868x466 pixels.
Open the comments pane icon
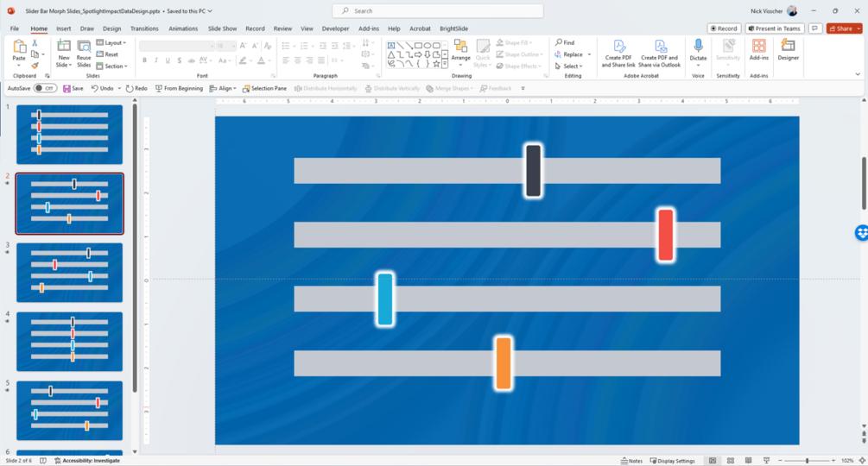[x=814, y=28]
